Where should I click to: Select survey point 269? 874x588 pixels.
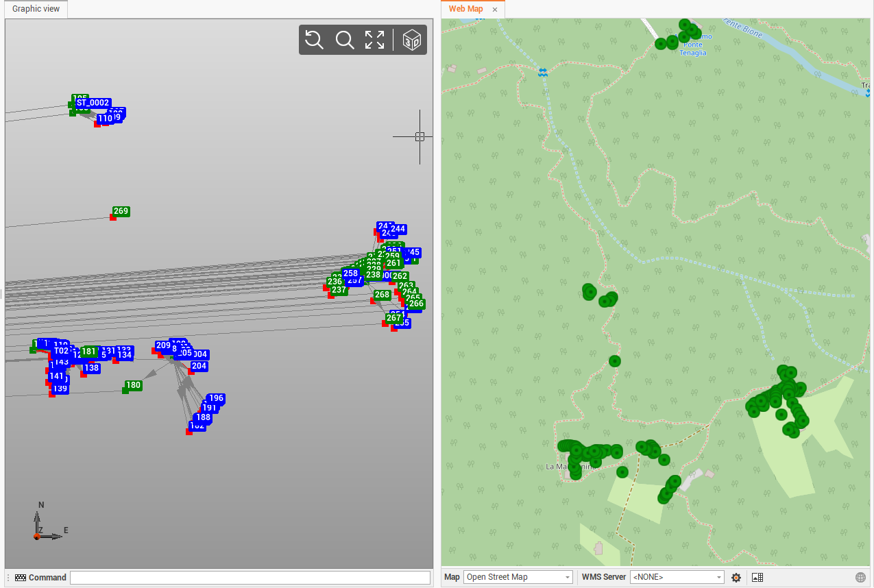[121, 212]
